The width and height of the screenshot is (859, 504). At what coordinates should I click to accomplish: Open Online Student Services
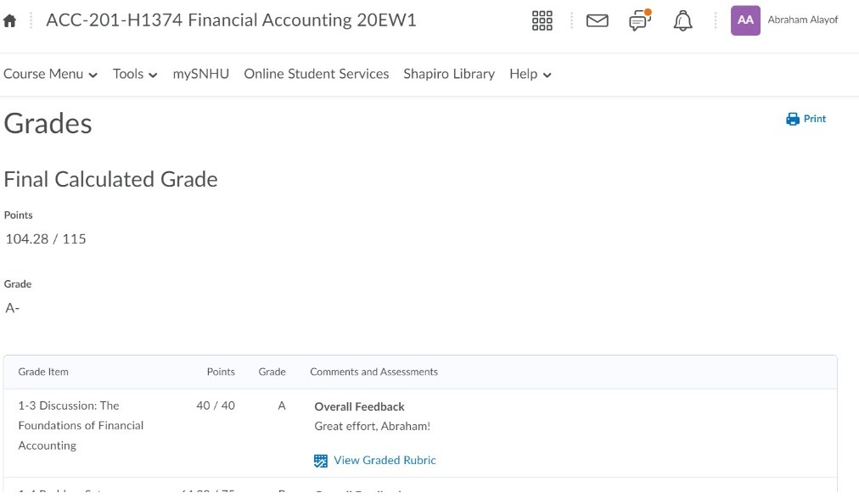pos(317,75)
